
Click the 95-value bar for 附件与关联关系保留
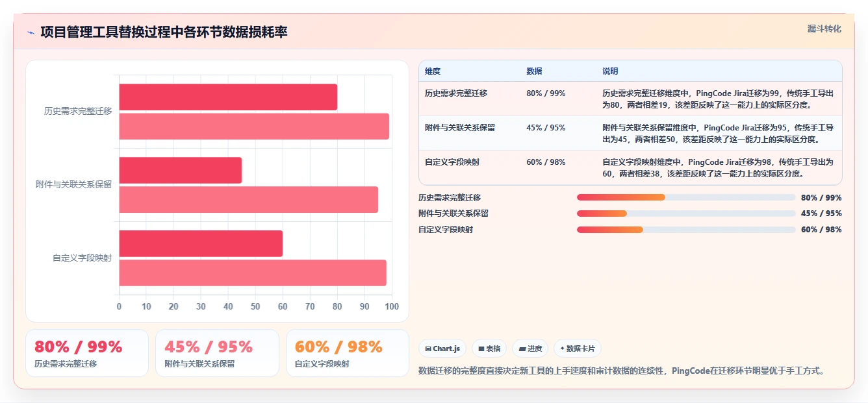pyautogui.click(x=248, y=199)
